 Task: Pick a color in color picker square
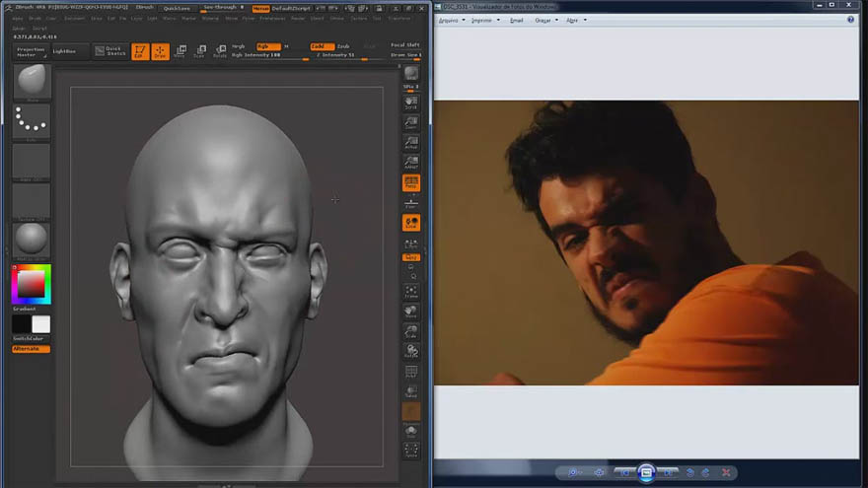31,284
